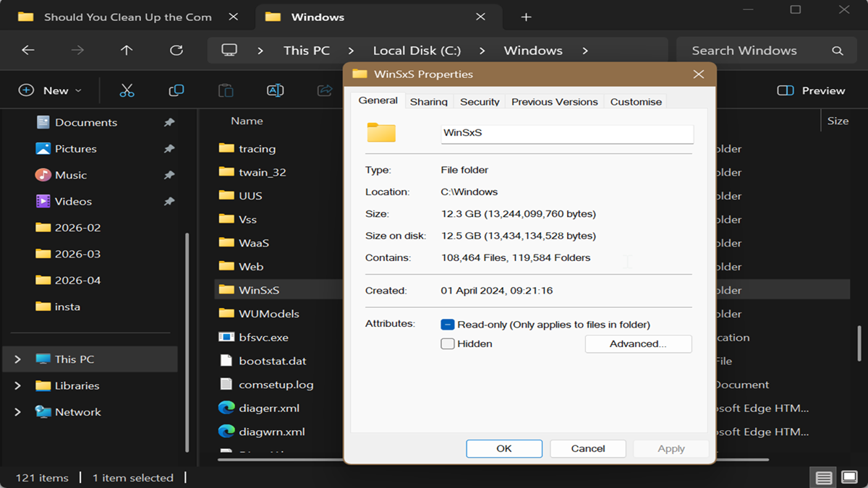Click the Share icon in toolbar
The width and height of the screenshot is (868, 488).
point(325,90)
